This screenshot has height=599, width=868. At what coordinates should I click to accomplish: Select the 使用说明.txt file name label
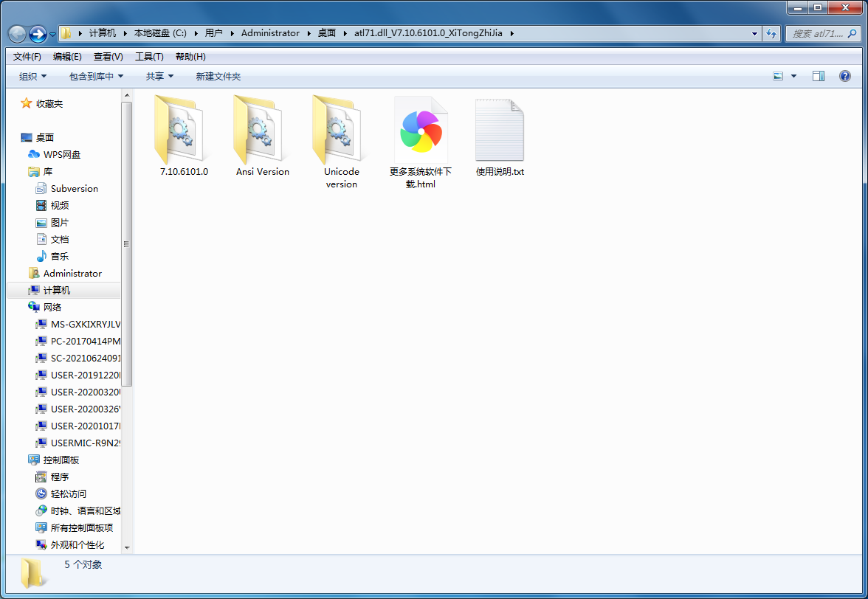(500, 172)
